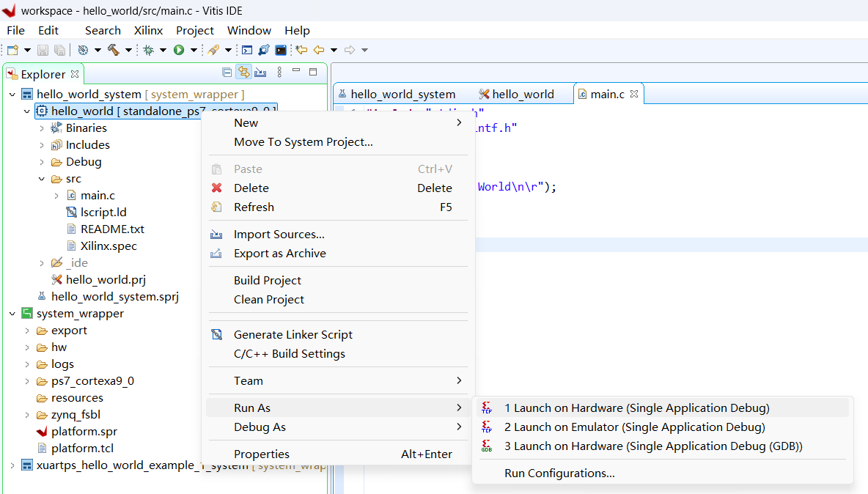Viewport: 868px width, 494px height.
Task: Click the Save toolbar icon
Action: (x=43, y=51)
